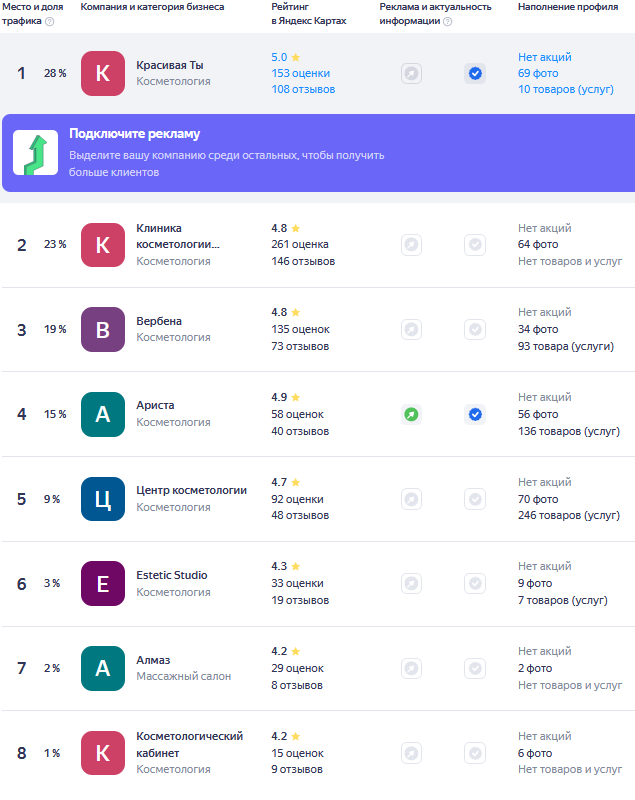Screen dimensions: 635x800
Task: Click the '4.3' rating of Estetic Studio
Action: coord(279,566)
